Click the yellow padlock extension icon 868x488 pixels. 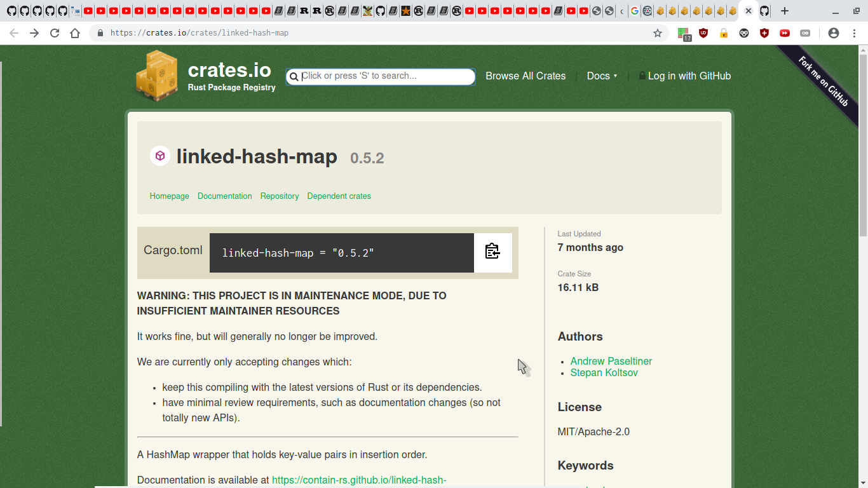coord(724,33)
